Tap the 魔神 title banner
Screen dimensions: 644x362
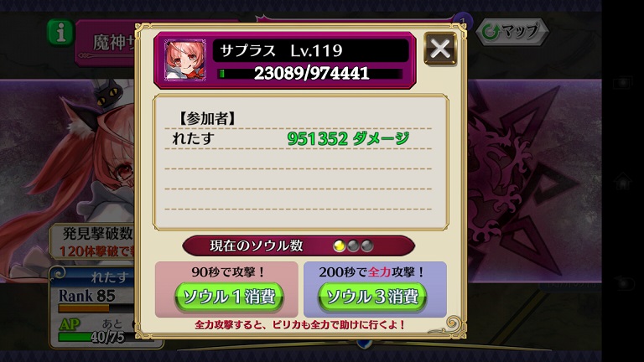[106, 43]
